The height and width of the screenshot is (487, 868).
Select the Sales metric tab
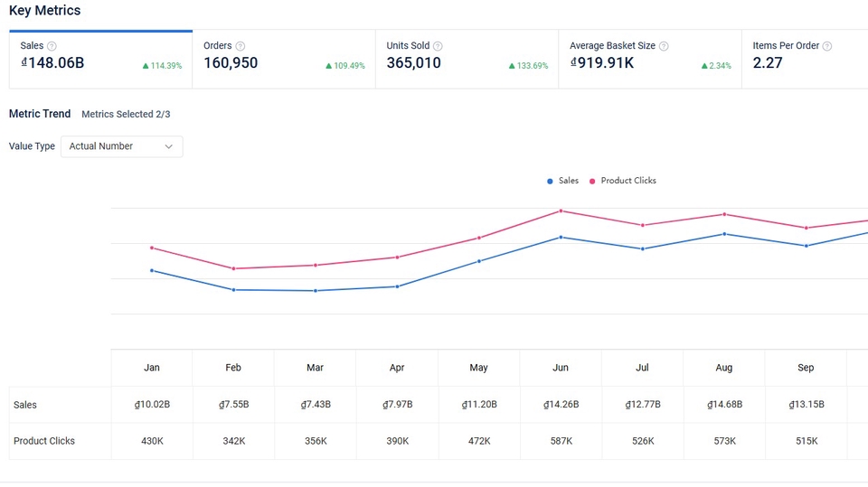(x=100, y=60)
